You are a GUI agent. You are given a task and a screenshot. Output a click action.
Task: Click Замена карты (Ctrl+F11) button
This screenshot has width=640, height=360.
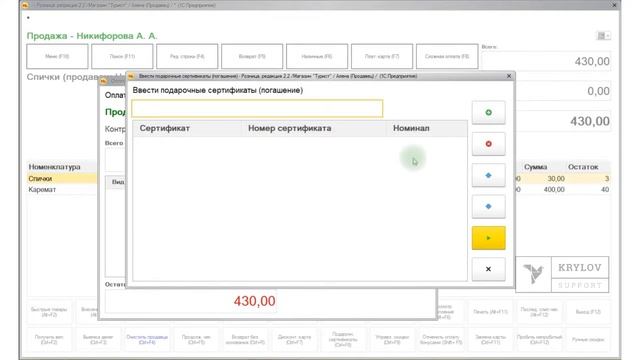490,340
